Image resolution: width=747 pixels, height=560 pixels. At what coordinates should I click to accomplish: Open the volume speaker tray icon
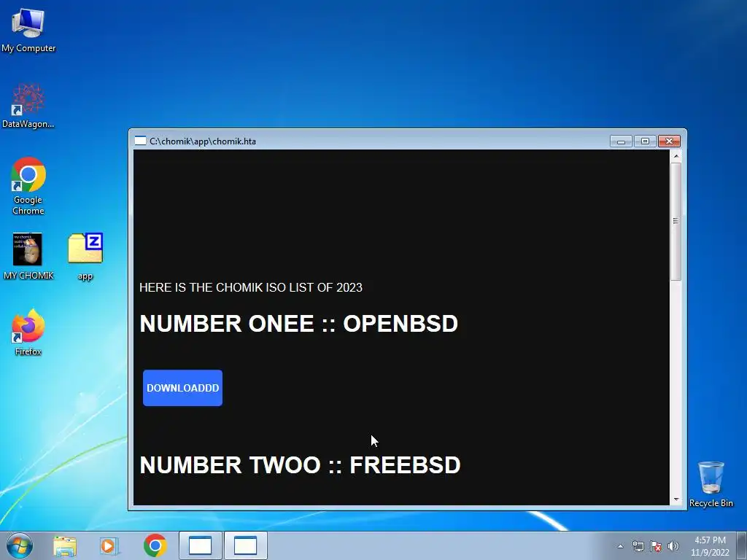673,546
